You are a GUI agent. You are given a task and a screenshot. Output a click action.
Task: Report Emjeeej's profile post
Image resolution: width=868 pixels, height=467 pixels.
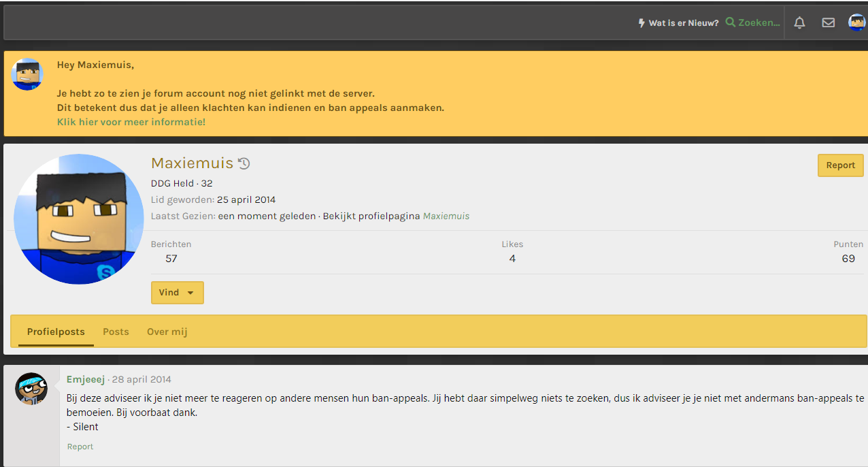(x=80, y=447)
